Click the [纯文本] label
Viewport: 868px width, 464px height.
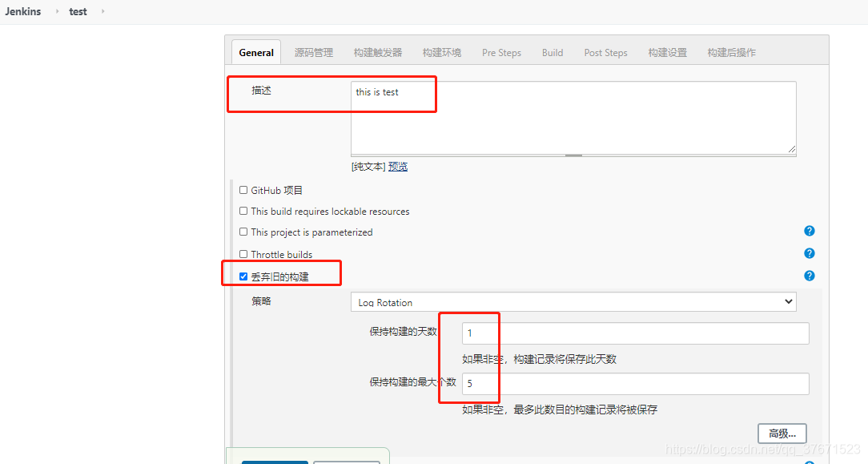368,167
